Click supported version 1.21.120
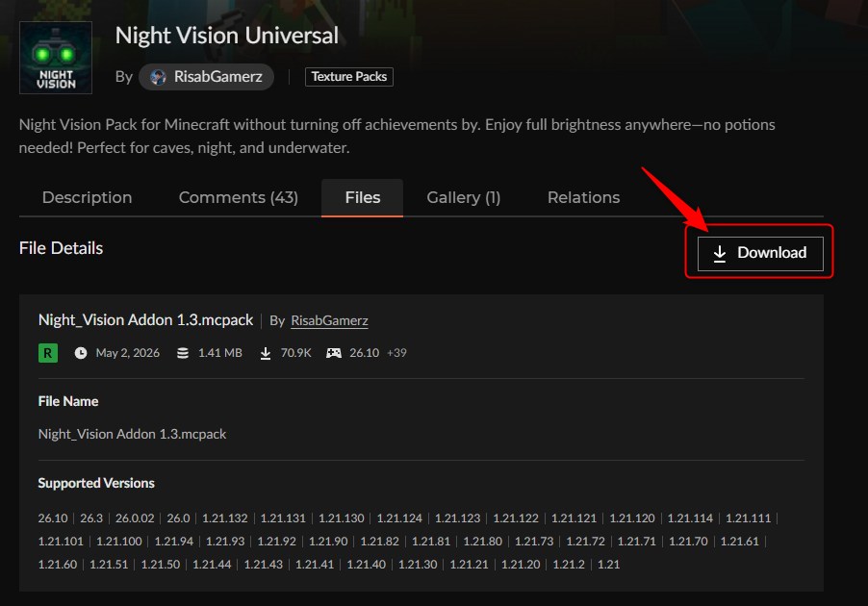Image resolution: width=868 pixels, height=606 pixels. click(631, 518)
